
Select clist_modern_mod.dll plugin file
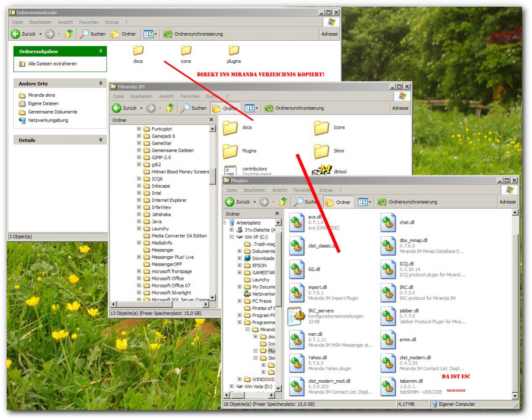pos(331,387)
